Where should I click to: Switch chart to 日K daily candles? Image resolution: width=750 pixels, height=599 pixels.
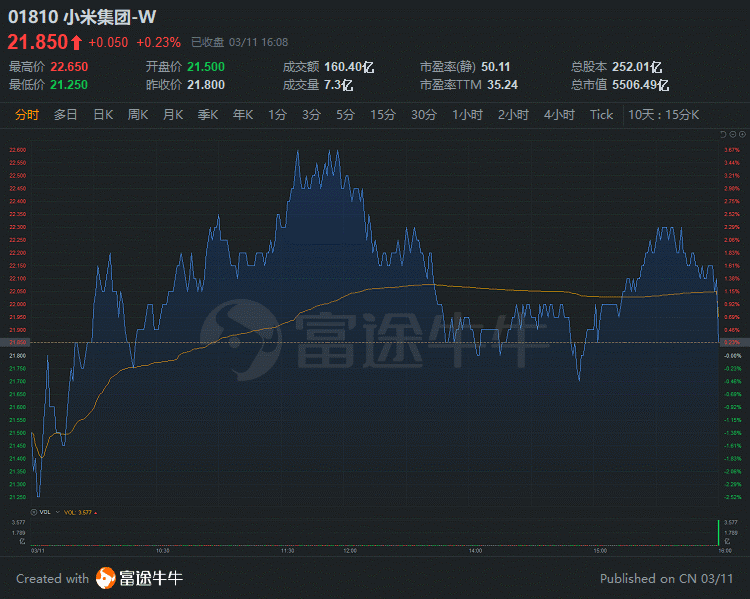[x=103, y=115]
